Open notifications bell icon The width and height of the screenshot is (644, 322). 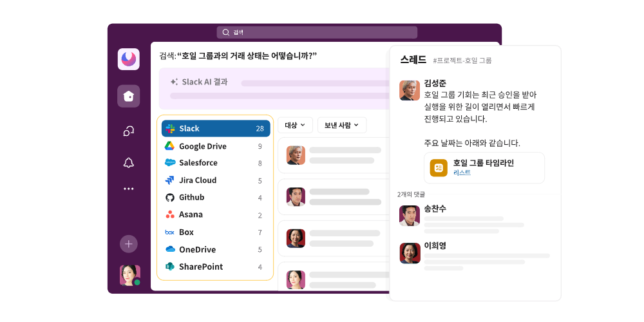pos(129,162)
